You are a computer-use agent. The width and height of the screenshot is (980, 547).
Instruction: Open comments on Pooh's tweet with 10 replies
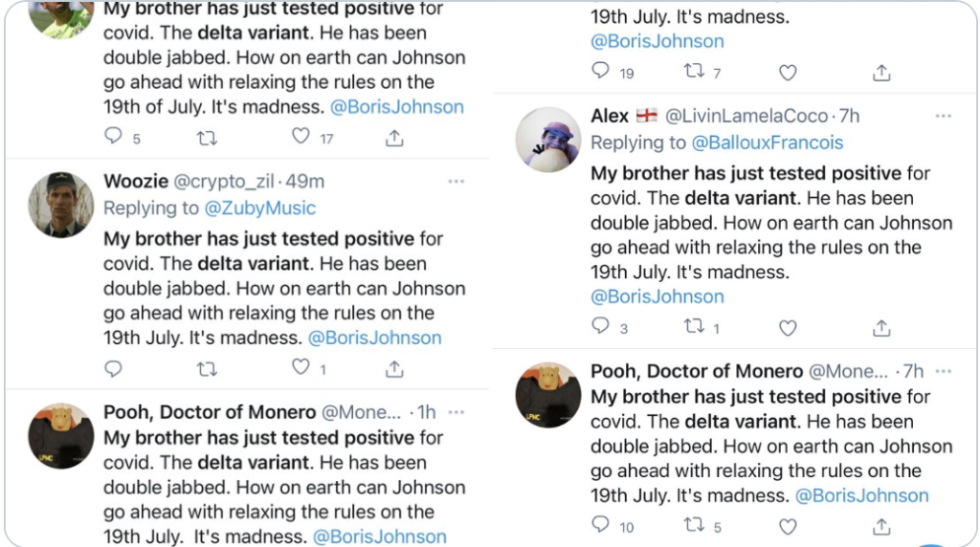pyautogui.click(x=601, y=524)
